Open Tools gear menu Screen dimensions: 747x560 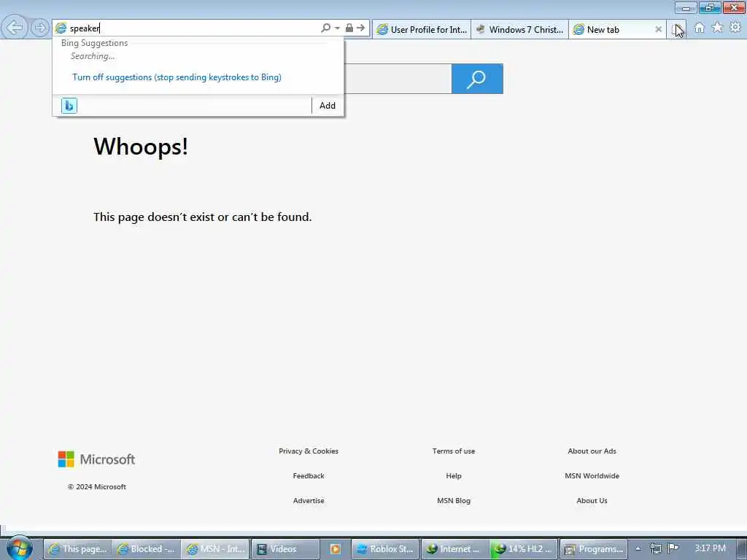(735, 28)
